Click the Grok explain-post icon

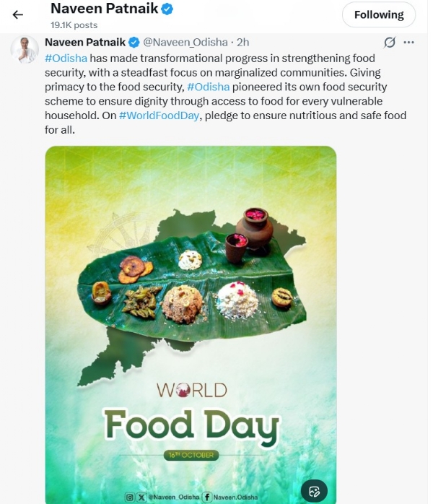[389, 42]
